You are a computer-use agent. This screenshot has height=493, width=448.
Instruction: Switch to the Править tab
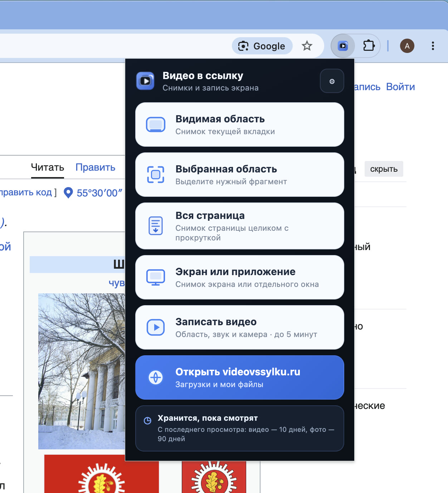(x=95, y=167)
